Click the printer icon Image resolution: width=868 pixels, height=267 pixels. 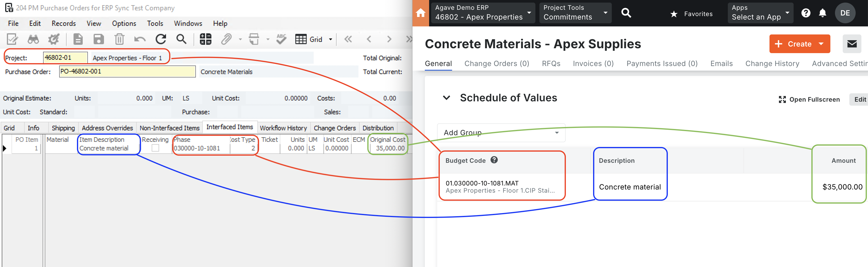click(x=254, y=39)
